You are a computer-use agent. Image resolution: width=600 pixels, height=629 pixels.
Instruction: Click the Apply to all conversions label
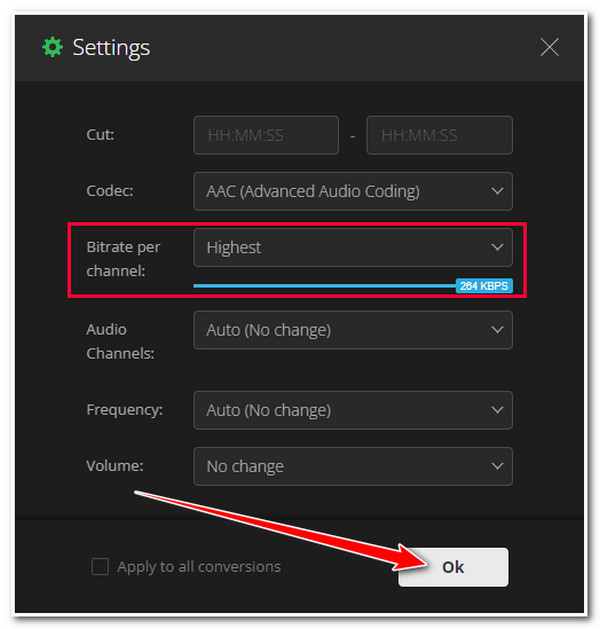click(199, 567)
